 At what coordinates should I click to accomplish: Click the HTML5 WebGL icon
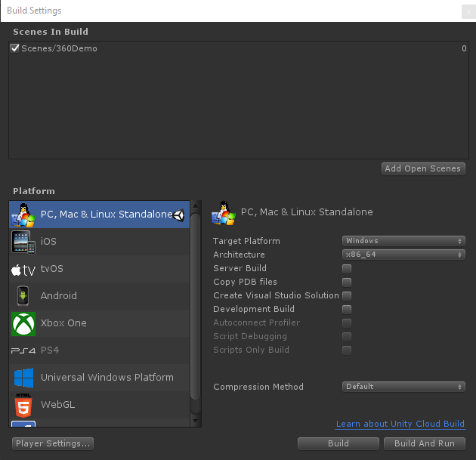pos(23,406)
